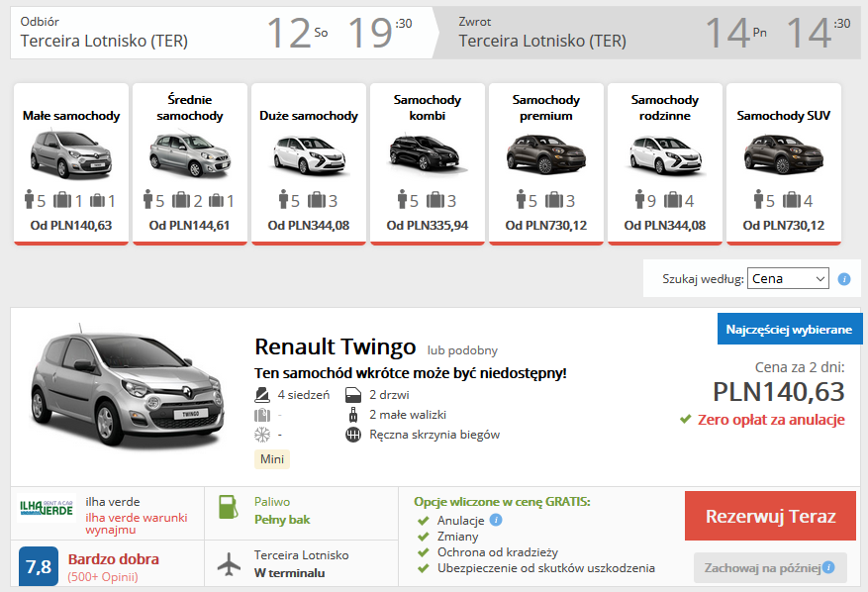This screenshot has height=592, width=868.
Task: Click the door icon by 2 drzwi
Action: point(353,395)
